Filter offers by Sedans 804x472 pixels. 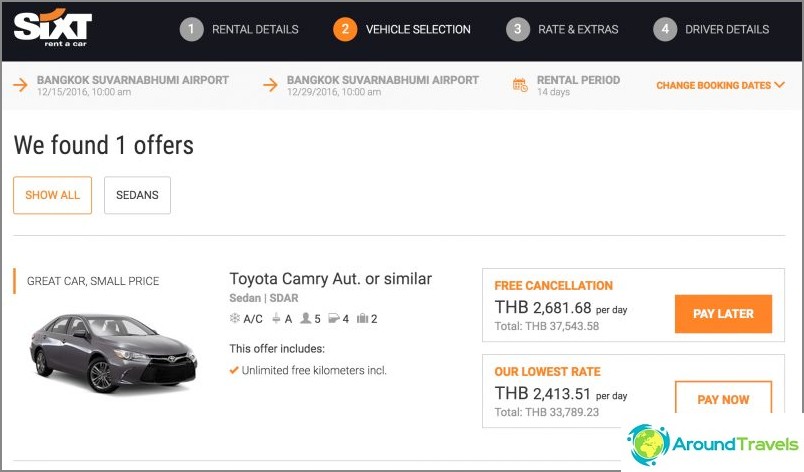click(x=137, y=195)
